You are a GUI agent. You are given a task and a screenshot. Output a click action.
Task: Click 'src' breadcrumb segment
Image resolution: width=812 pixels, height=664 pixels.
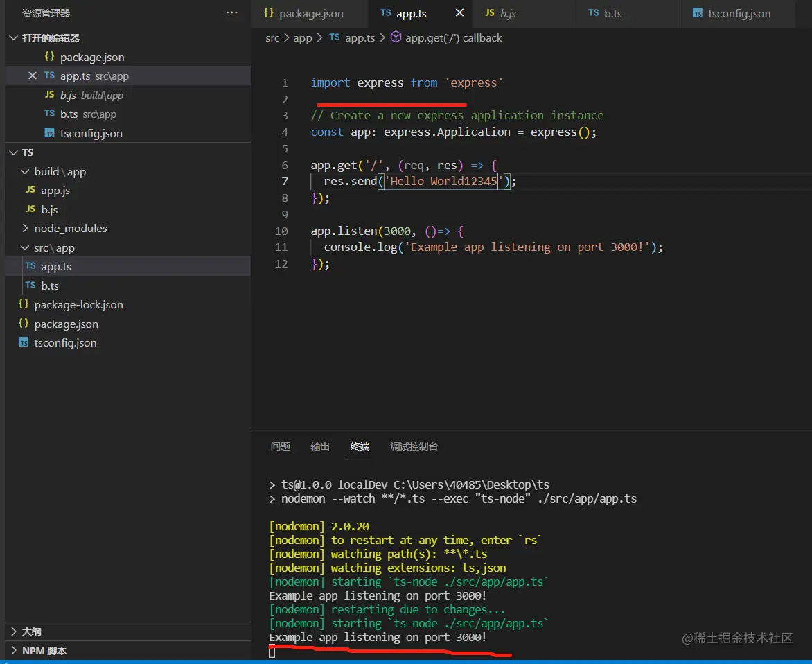[x=272, y=38]
